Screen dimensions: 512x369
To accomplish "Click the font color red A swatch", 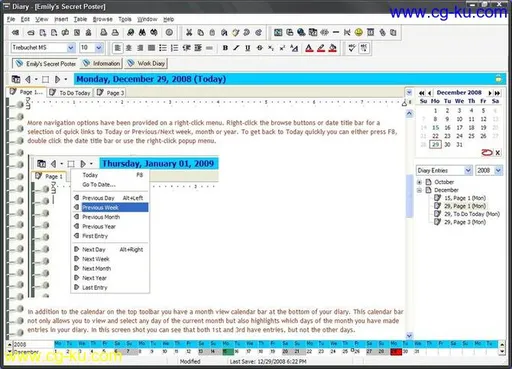I will pos(309,48).
